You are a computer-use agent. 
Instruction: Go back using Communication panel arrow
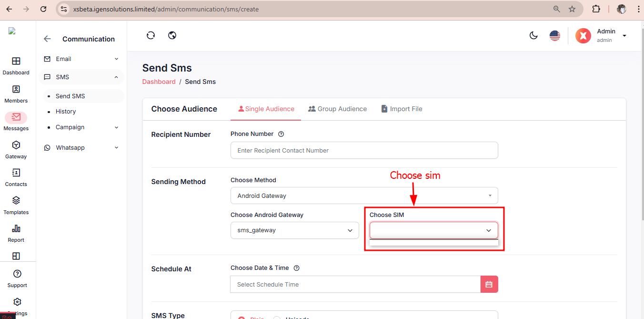(x=47, y=39)
